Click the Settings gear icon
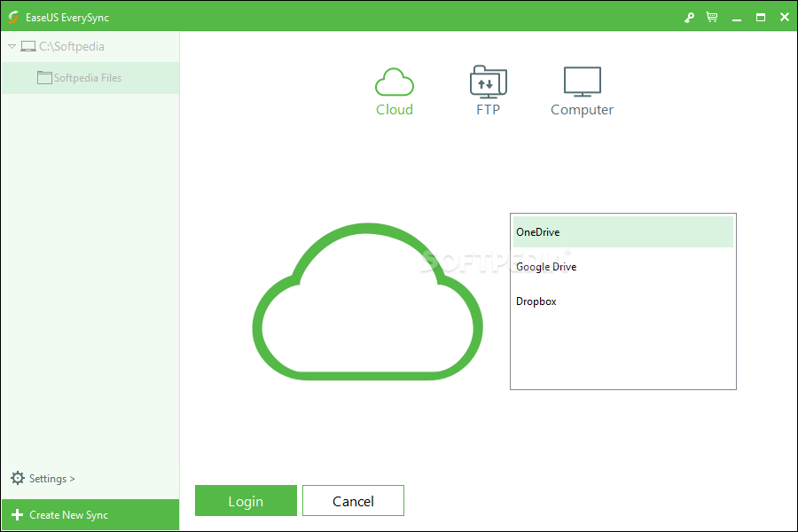The height and width of the screenshot is (532, 798). 18,478
